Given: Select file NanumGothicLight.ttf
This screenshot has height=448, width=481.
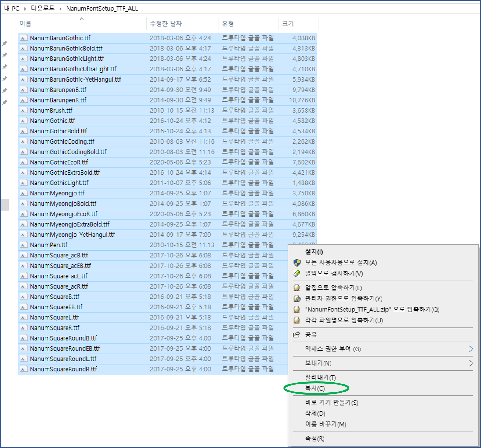Looking at the screenshot, I should pyautogui.click(x=59, y=183).
